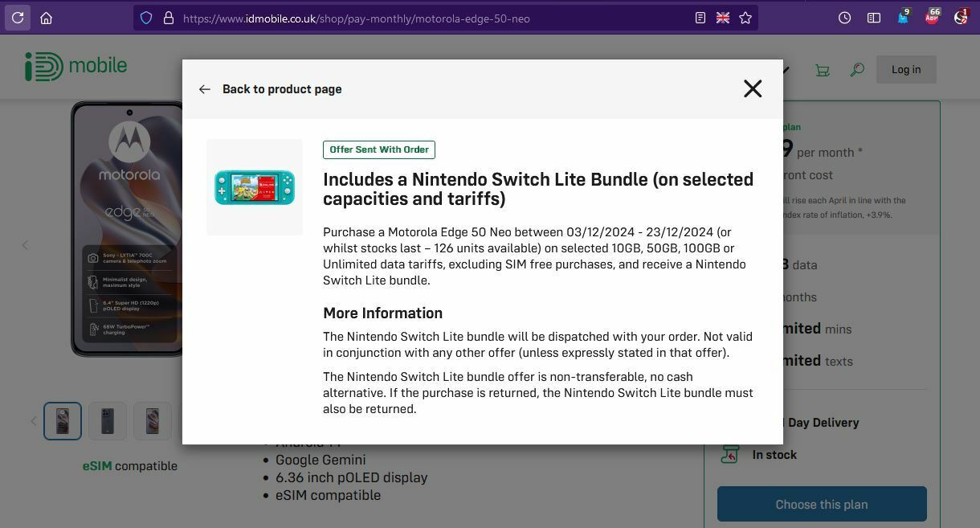Show the browser sidebar
Viewport: 980px width, 528px height.
coord(874,18)
